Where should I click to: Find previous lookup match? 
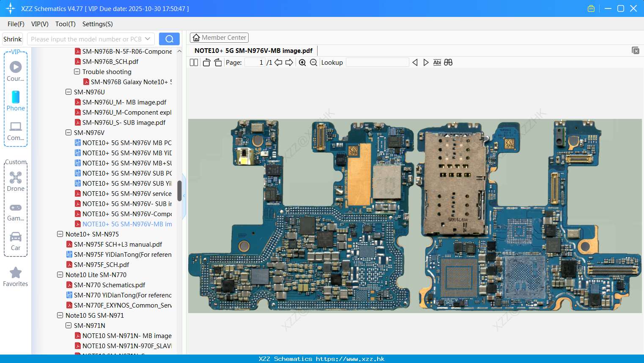click(x=415, y=63)
